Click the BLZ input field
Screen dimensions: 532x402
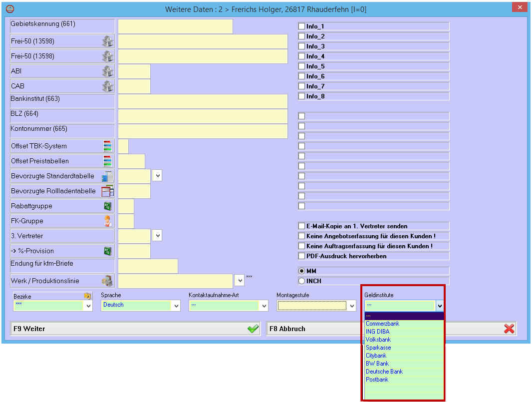(x=203, y=116)
